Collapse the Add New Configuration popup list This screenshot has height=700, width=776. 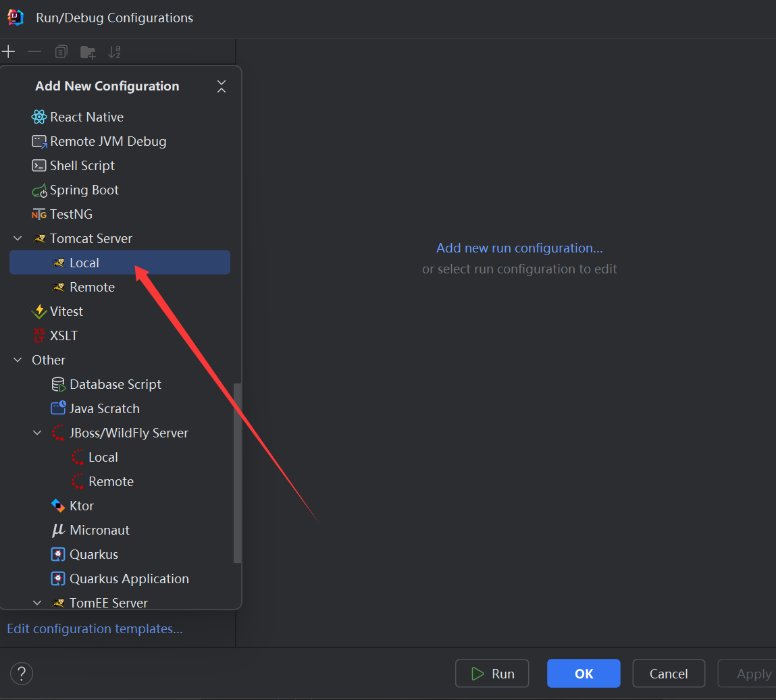(222, 86)
